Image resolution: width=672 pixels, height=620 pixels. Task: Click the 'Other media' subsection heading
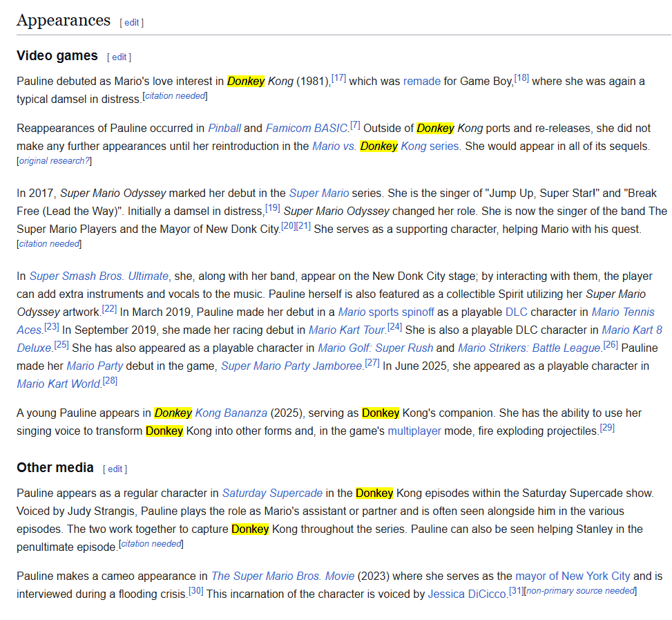coord(55,468)
